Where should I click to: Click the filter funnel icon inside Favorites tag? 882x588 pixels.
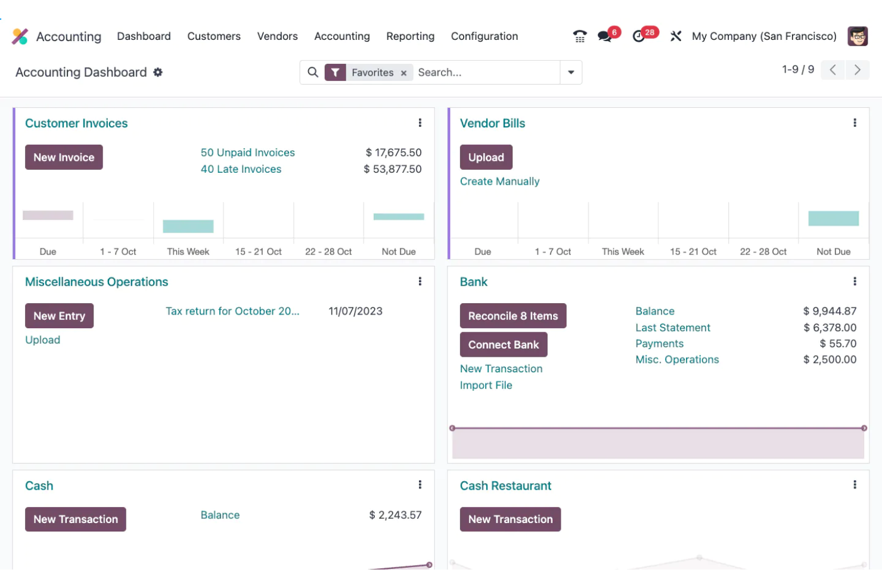click(x=336, y=72)
